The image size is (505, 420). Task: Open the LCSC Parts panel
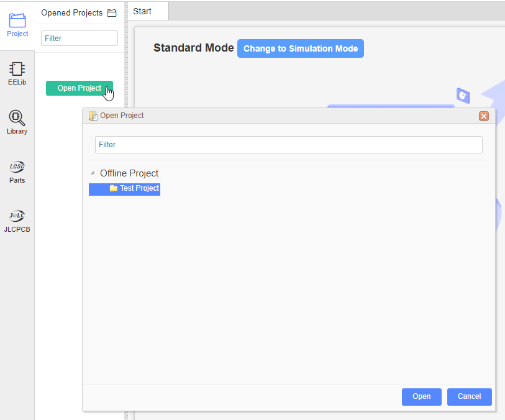pyautogui.click(x=17, y=172)
